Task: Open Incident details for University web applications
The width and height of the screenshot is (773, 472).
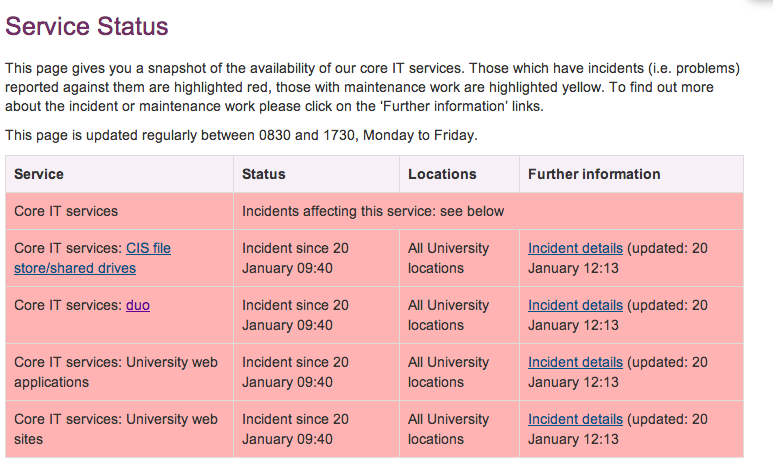Action: point(575,362)
